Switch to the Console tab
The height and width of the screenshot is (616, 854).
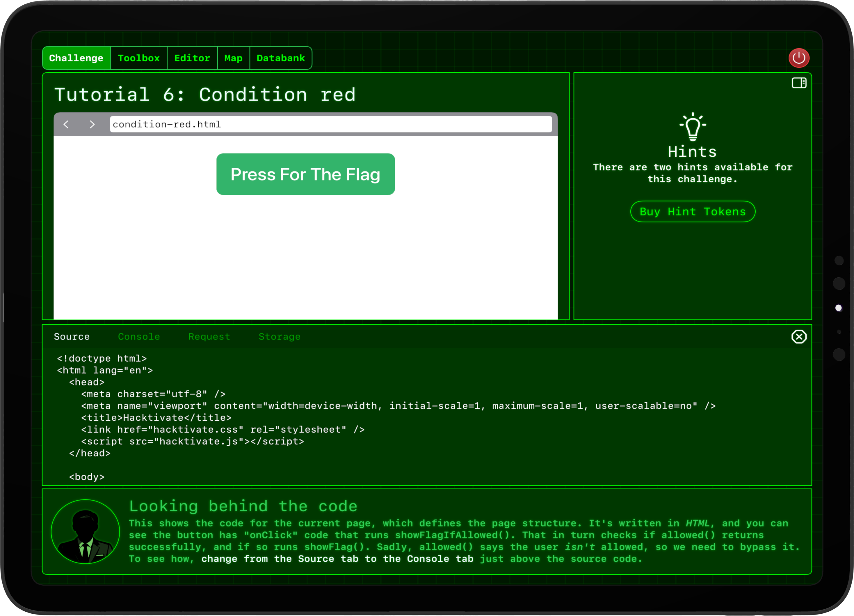139,336
